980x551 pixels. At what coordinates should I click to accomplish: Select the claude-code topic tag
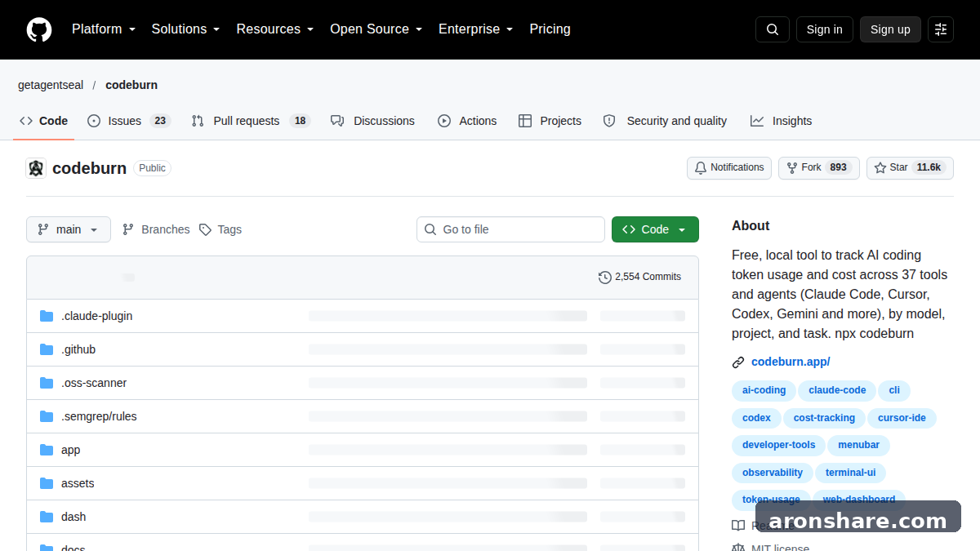click(837, 390)
